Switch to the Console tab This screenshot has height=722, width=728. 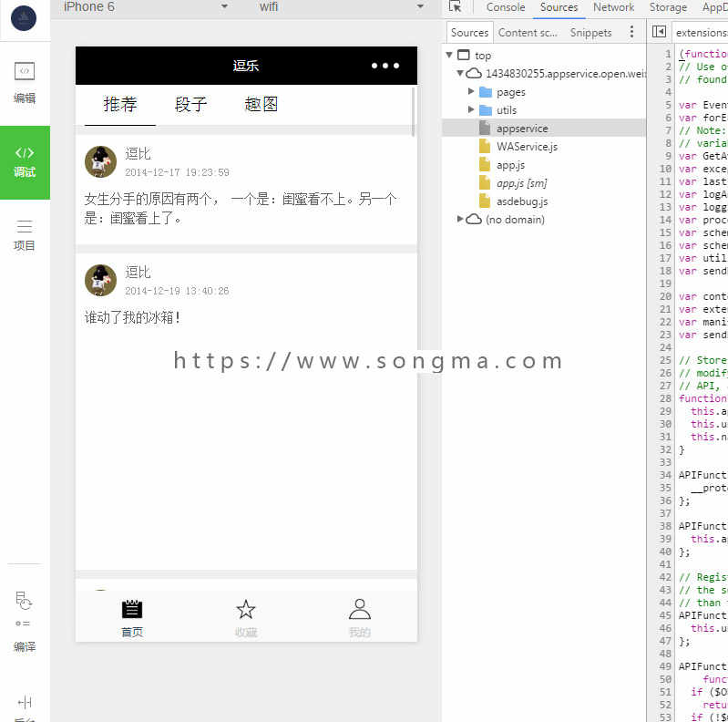505,7
